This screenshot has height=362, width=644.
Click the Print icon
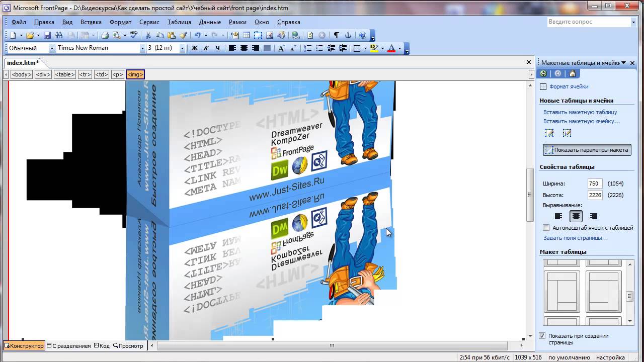[x=105, y=35]
